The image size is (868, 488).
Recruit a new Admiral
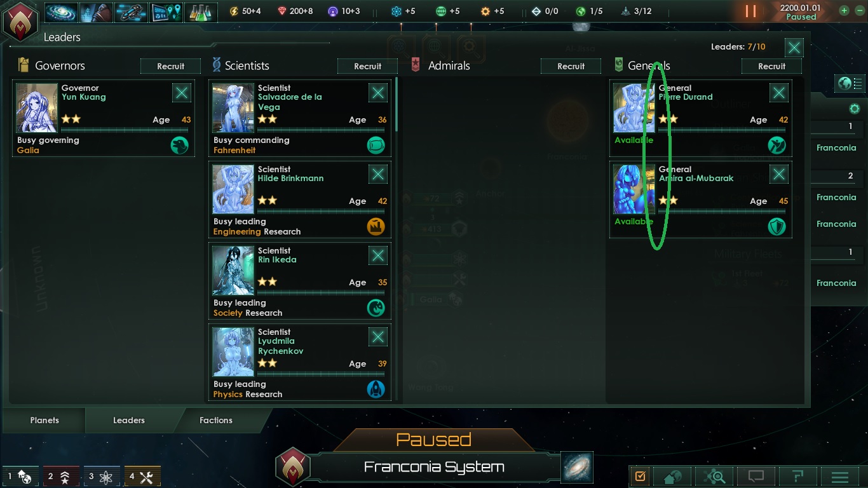[x=571, y=66]
